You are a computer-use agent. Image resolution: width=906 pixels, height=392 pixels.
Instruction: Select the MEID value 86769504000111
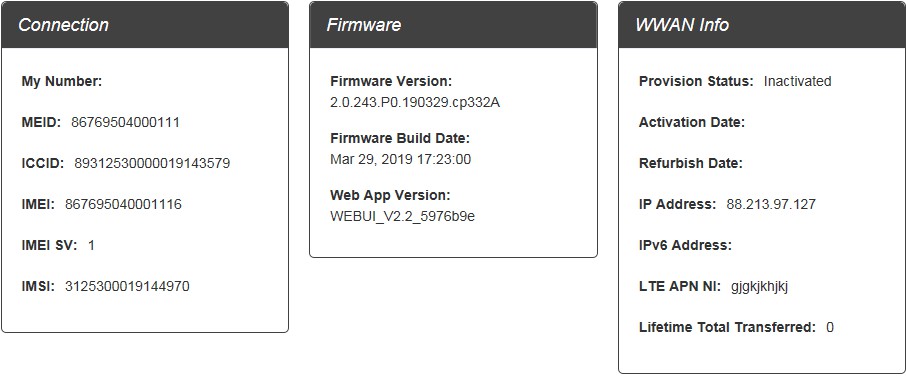pyautogui.click(x=125, y=123)
